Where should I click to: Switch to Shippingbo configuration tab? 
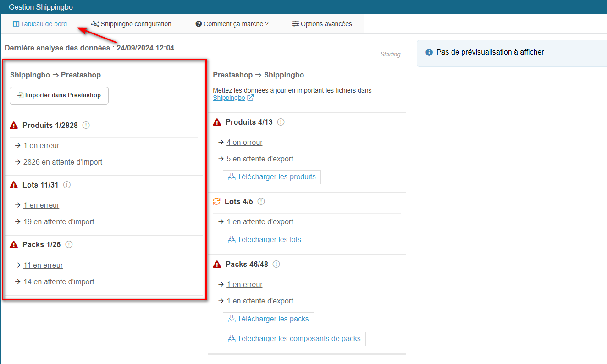click(x=131, y=24)
